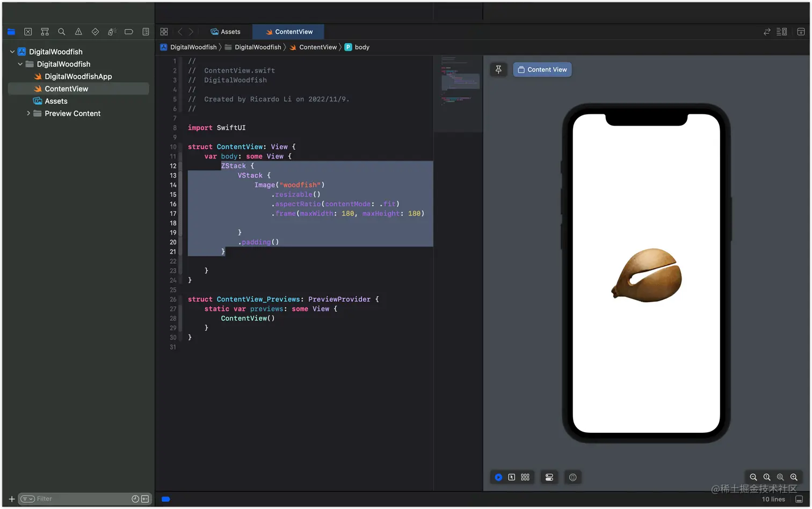Switch to the Assets tab
This screenshot has height=509, width=812.
click(226, 32)
